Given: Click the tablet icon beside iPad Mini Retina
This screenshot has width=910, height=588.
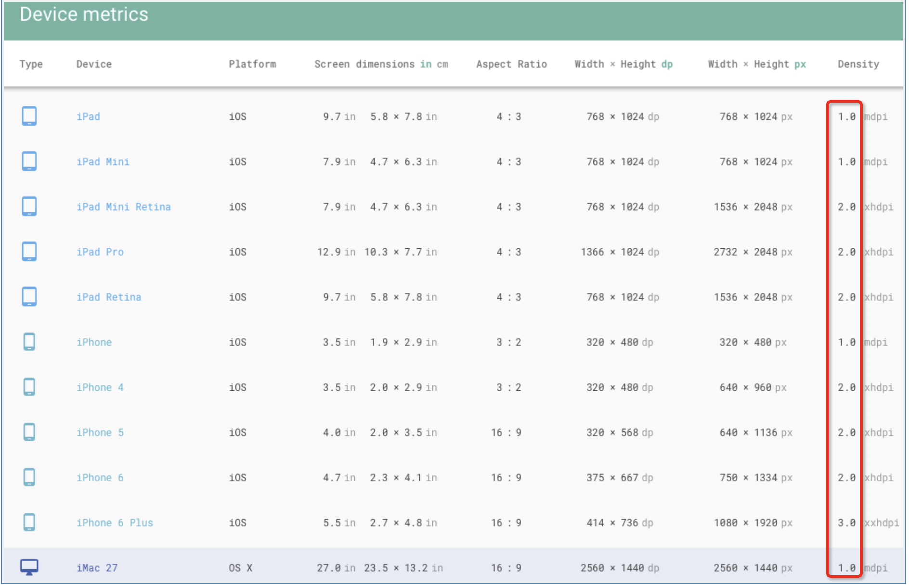Looking at the screenshot, I should (x=29, y=206).
